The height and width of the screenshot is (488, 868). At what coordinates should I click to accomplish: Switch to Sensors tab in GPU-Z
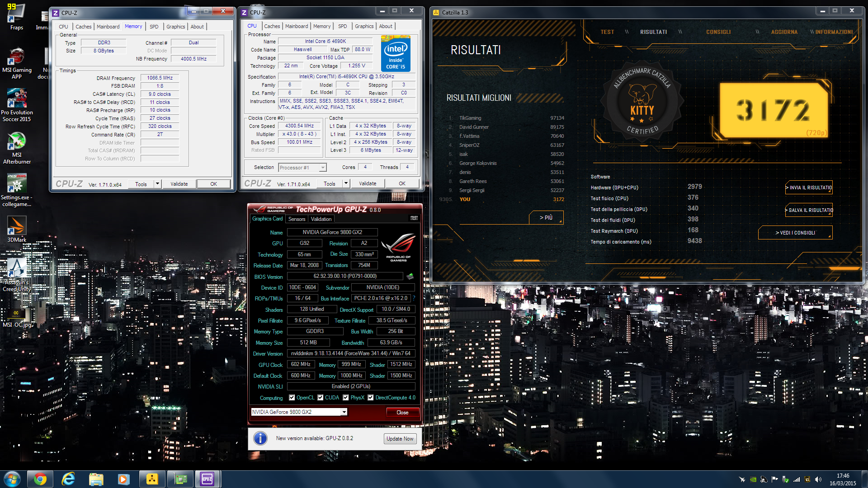(297, 219)
